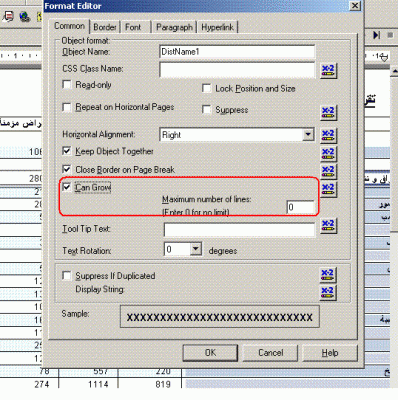
Task: Click the Cancel button
Action: (271, 353)
